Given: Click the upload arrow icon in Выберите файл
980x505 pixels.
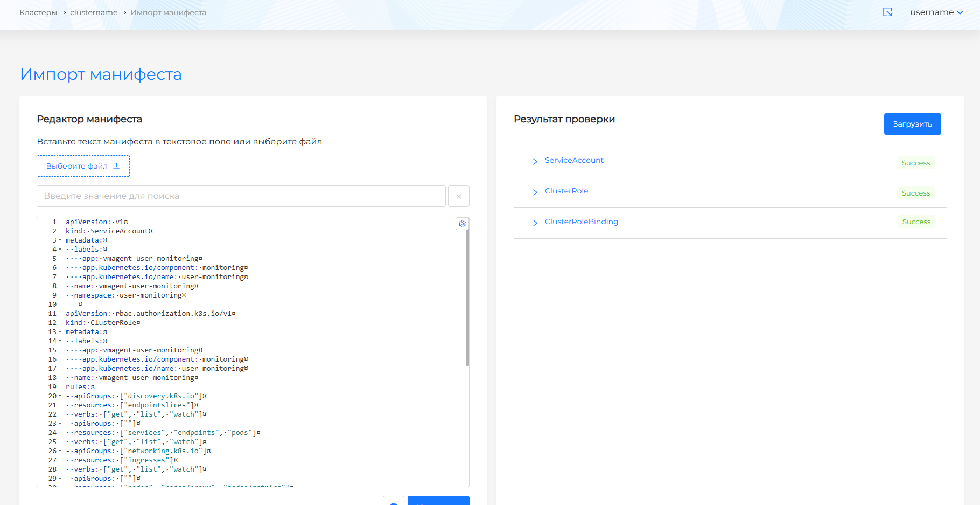Looking at the screenshot, I should pyautogui.click(x=116, y=166).
